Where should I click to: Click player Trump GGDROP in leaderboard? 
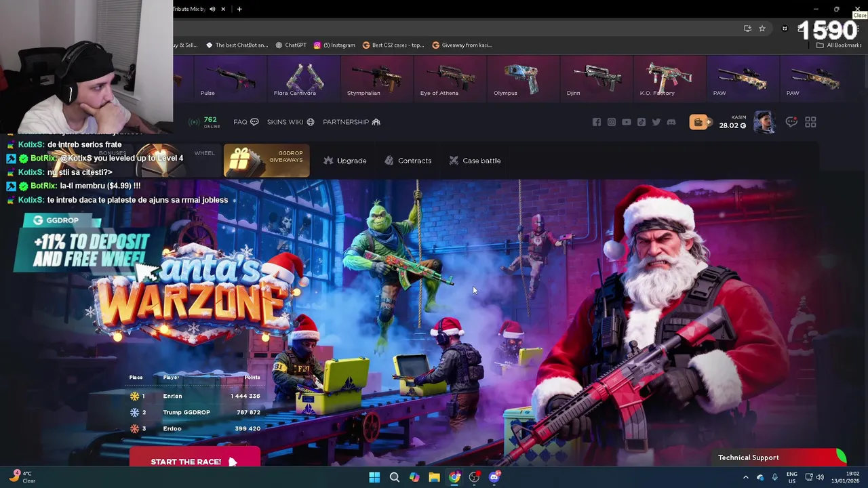186,412
